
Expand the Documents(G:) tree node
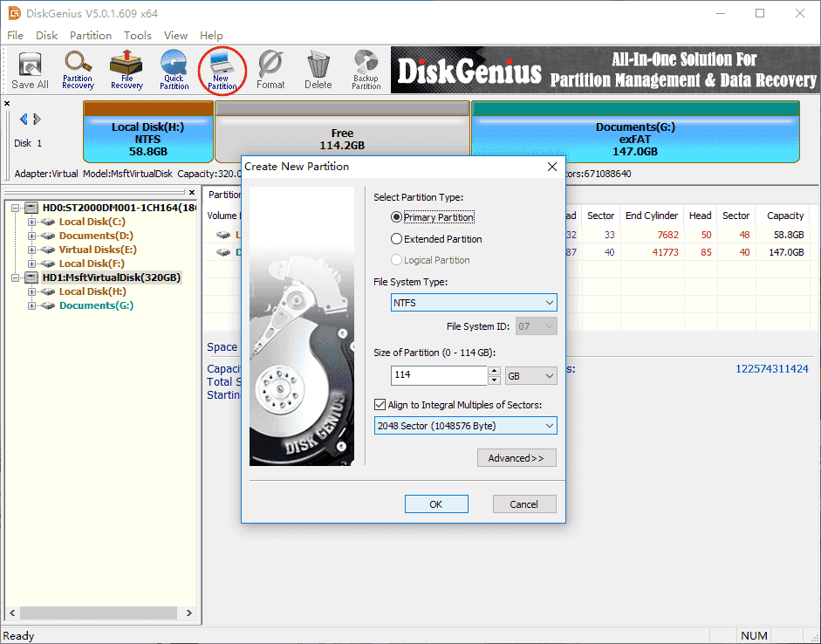point(32,305)
